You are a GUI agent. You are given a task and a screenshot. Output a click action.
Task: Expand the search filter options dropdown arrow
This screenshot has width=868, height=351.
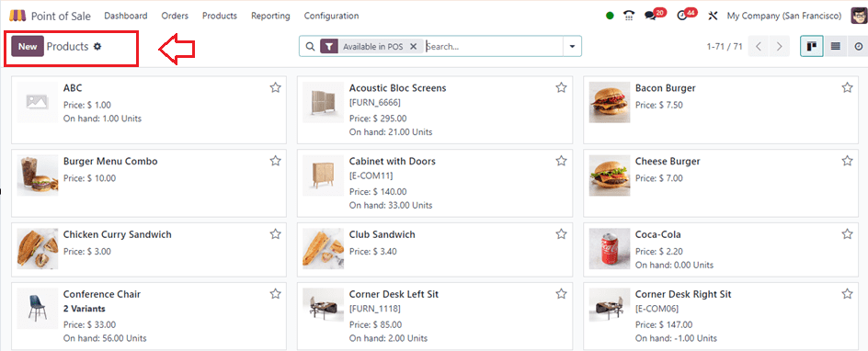coord(572,47)
